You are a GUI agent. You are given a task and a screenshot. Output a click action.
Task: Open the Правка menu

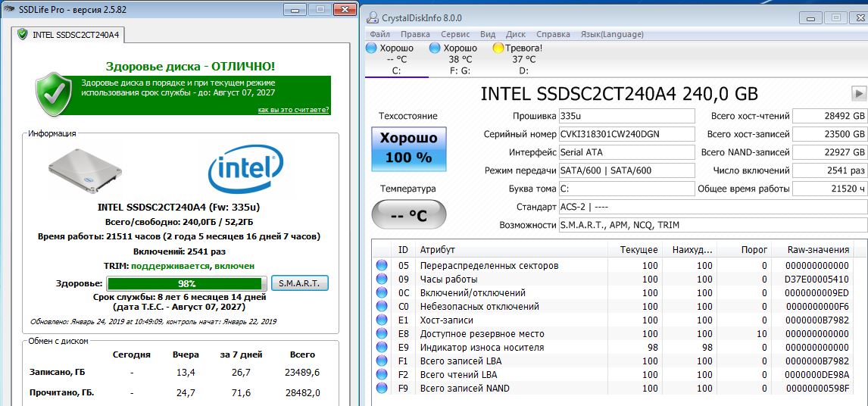(x=415, y=34)
